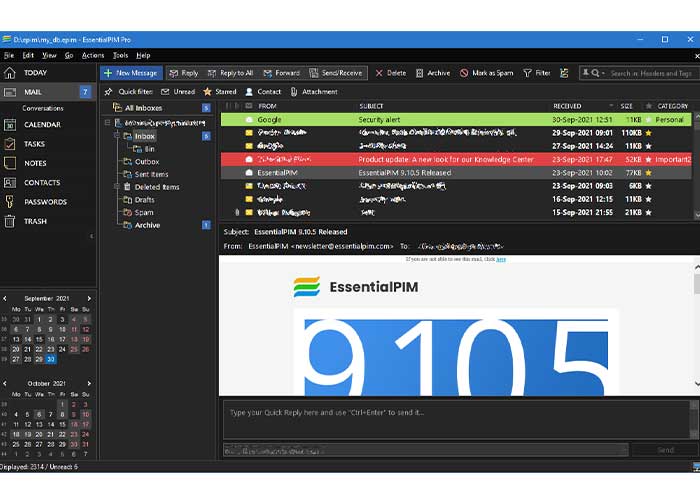Select the Inbox folder
This screenshot has height=500, width=700.
pos(145,136)
